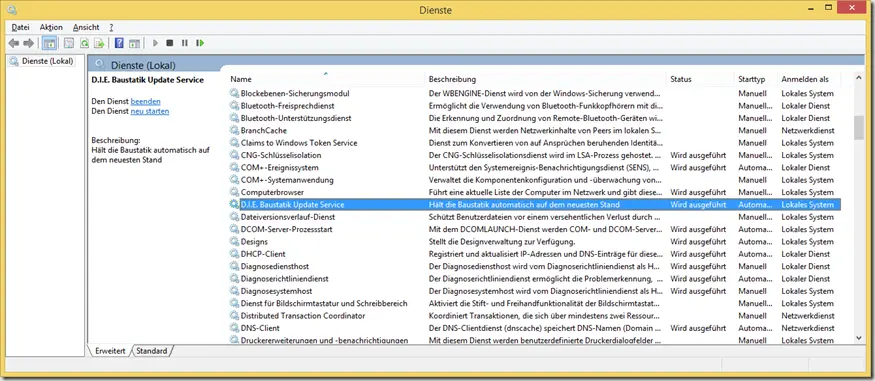Sort by the Beschreibung column header
Viewport: 875px width, 381px height.
tap(546, 79)
